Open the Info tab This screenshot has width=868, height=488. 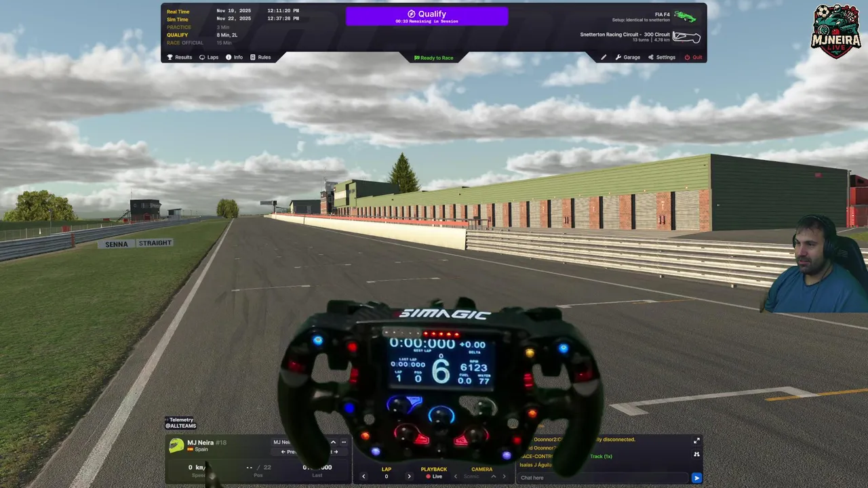click(234, 58)
